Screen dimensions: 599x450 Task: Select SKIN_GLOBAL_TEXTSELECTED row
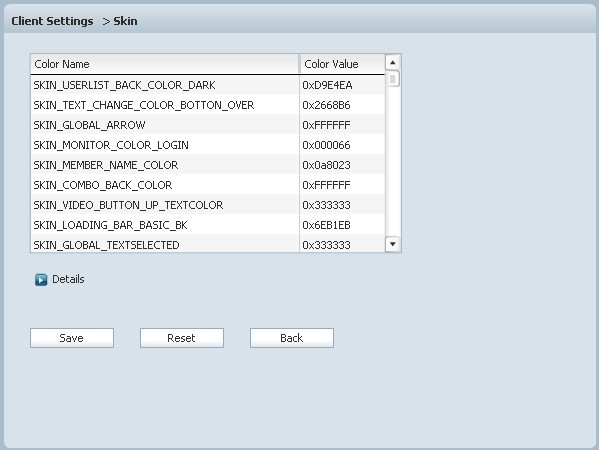click(x=208, y=244)
